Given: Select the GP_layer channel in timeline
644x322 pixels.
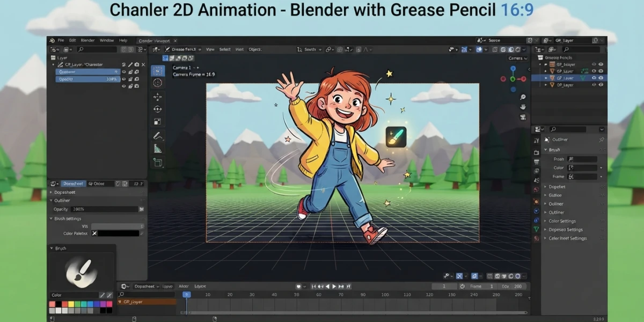Looking at the screenshot, I should tap(147, 302).
